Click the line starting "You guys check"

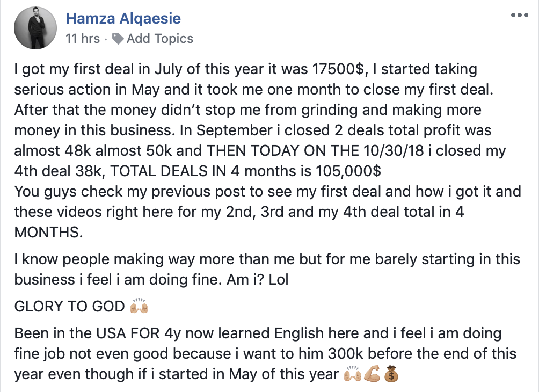pos(268,191)
